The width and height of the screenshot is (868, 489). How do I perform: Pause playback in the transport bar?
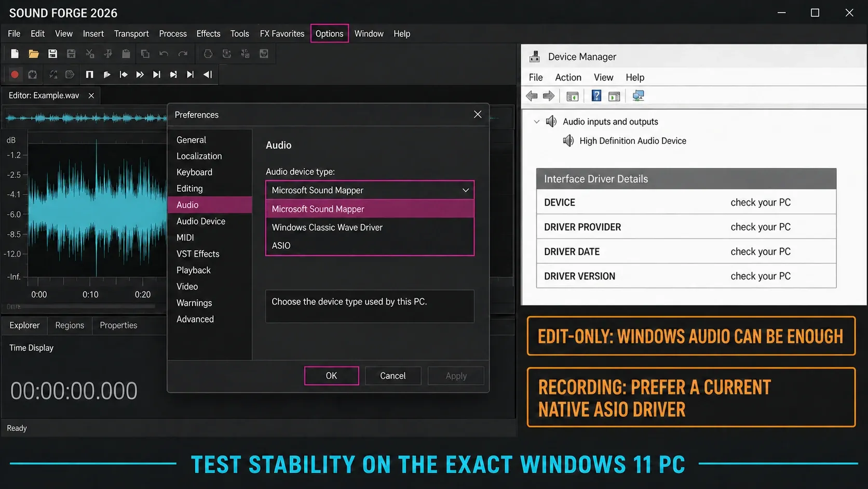point(89,74)
